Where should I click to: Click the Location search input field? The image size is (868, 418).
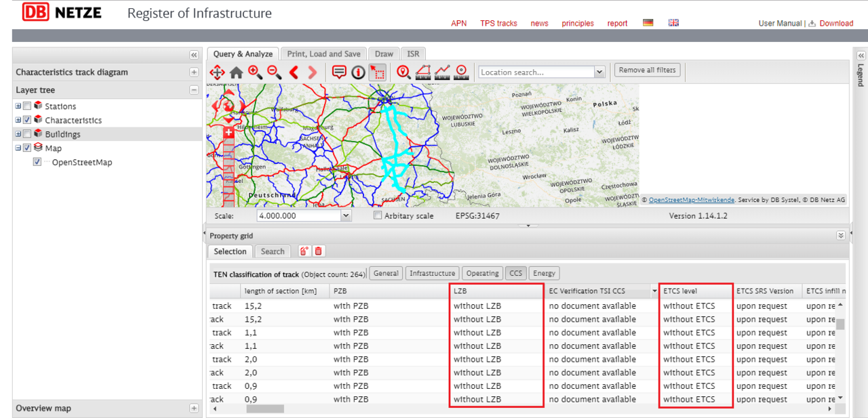[536, 72]
